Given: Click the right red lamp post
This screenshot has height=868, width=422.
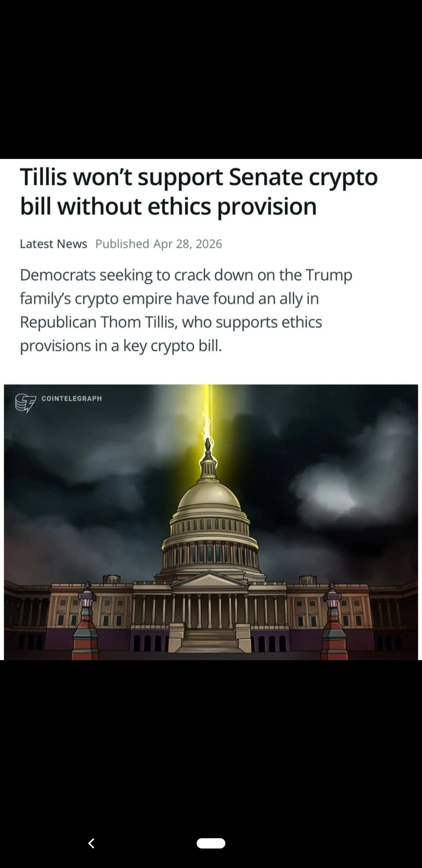Looking at the screenshot, I should click(x=333, y=622).
